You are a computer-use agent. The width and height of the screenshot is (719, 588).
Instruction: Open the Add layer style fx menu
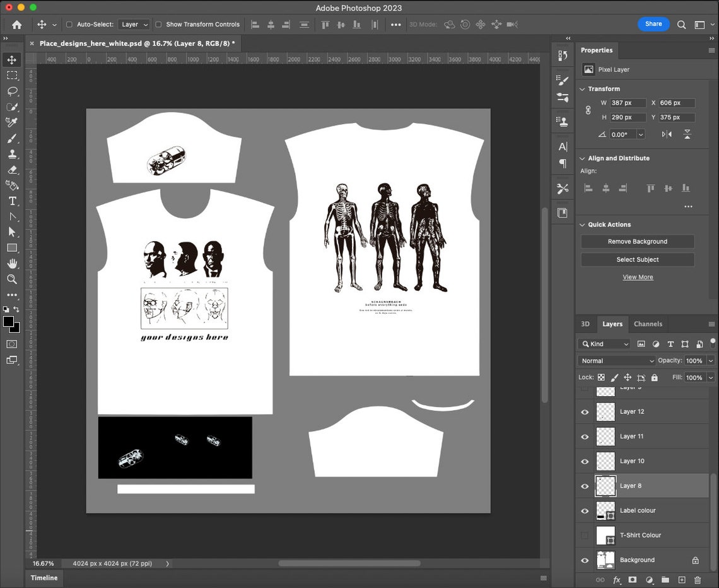(616, 580)
